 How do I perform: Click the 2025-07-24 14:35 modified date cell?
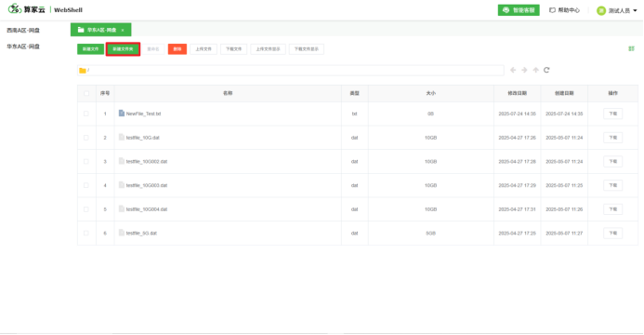tap(517, 114)
